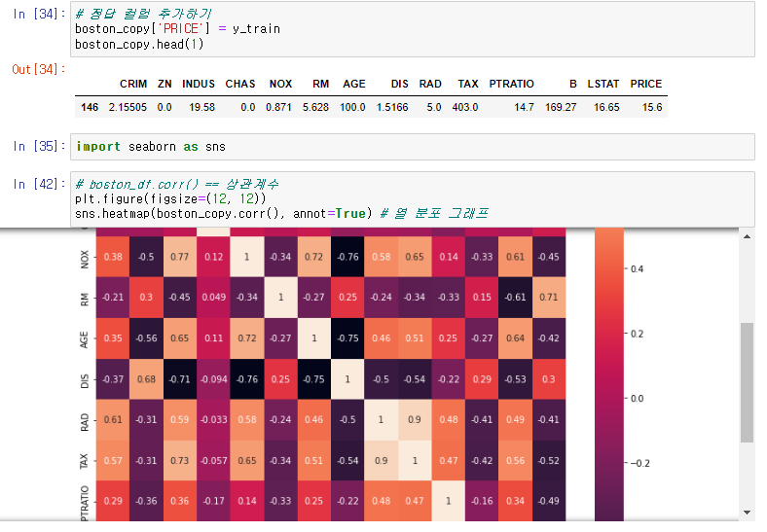This screenshot has width=767, height=532.
Task: Select the CHAS column header
Action: tap(240, 84)
